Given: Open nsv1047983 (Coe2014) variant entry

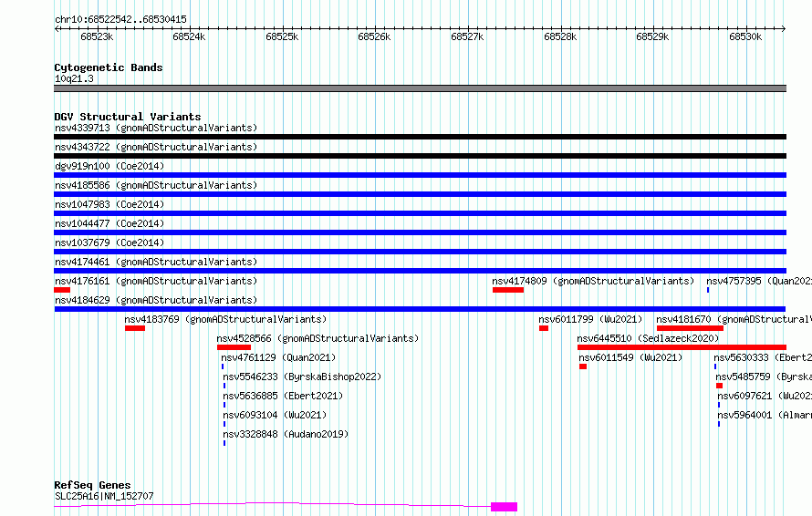Looking at the screenshot, I should tap(109, 204).
